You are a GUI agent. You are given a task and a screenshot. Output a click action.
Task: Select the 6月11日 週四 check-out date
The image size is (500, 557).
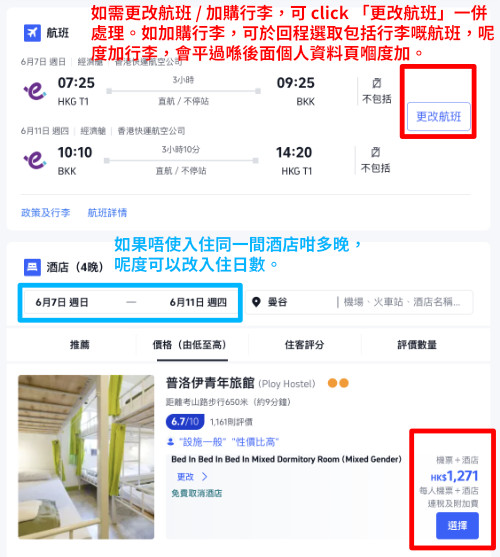click(x=198, y=302)
